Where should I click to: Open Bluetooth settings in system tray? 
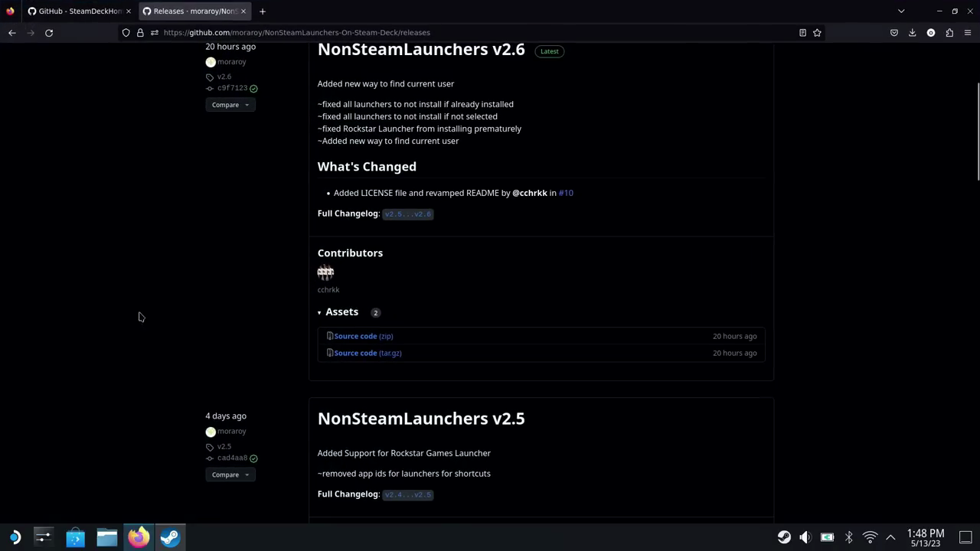pos(848,537)
